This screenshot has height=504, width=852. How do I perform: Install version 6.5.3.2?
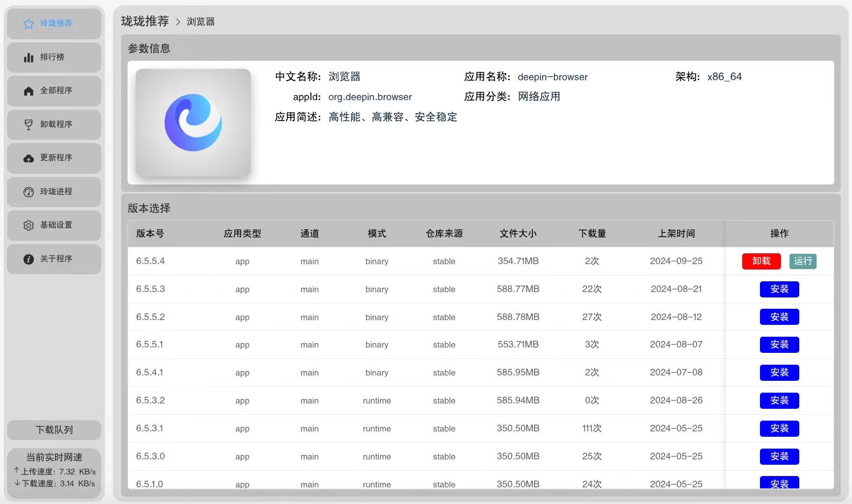coord(779,400)
